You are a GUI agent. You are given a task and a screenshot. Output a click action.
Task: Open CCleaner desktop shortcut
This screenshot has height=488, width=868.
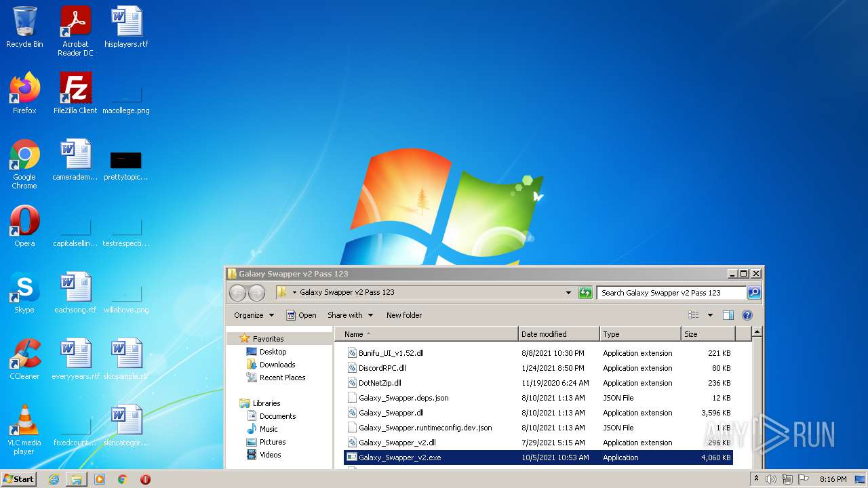24,359
